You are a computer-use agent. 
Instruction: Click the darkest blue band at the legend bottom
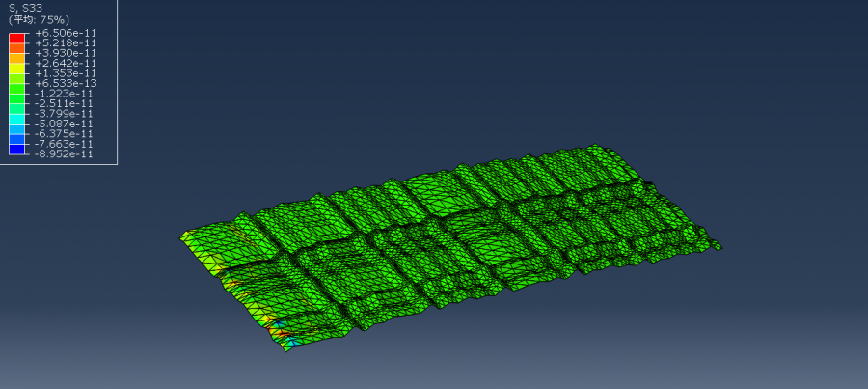point(16,149)
